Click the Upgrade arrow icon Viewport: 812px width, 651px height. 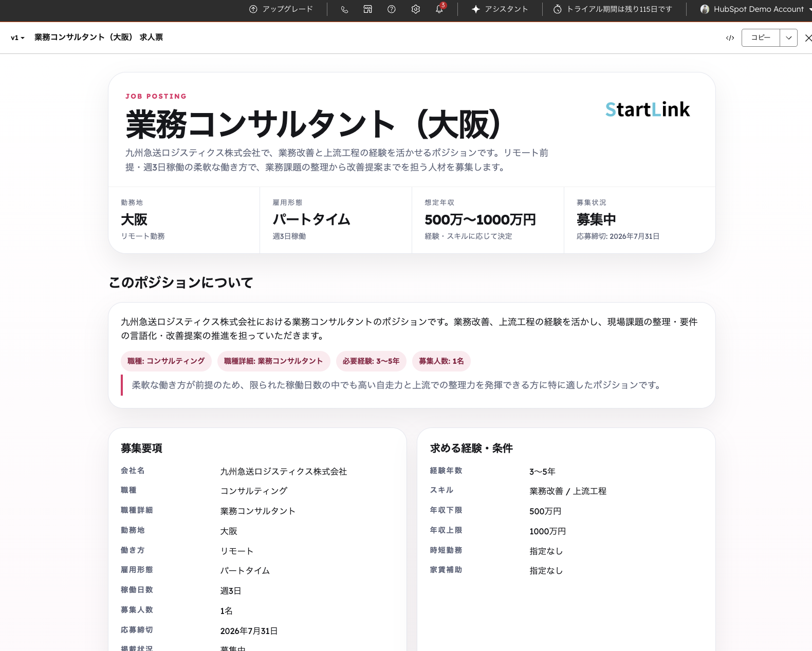click(x=253, y=9)
